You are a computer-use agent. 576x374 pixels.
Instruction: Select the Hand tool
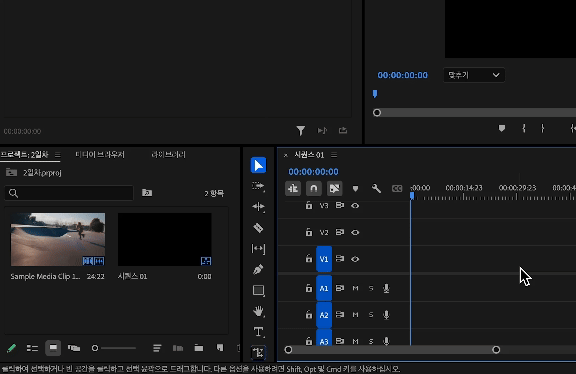pos(259,311)
